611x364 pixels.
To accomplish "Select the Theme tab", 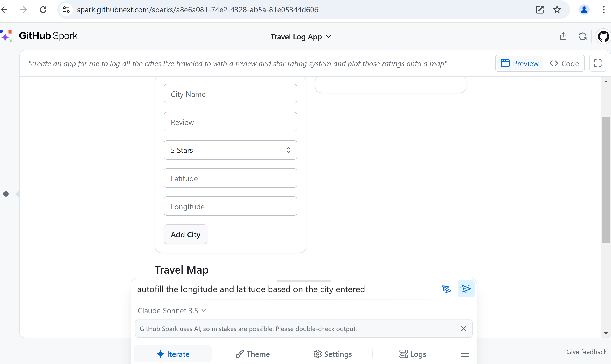I will click(x=253, y=354).
